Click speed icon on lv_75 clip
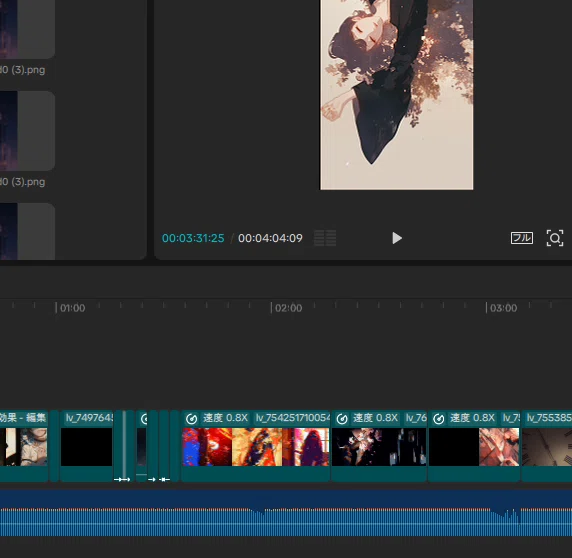The width and height of the screenshot is (572, 558). 438,419
